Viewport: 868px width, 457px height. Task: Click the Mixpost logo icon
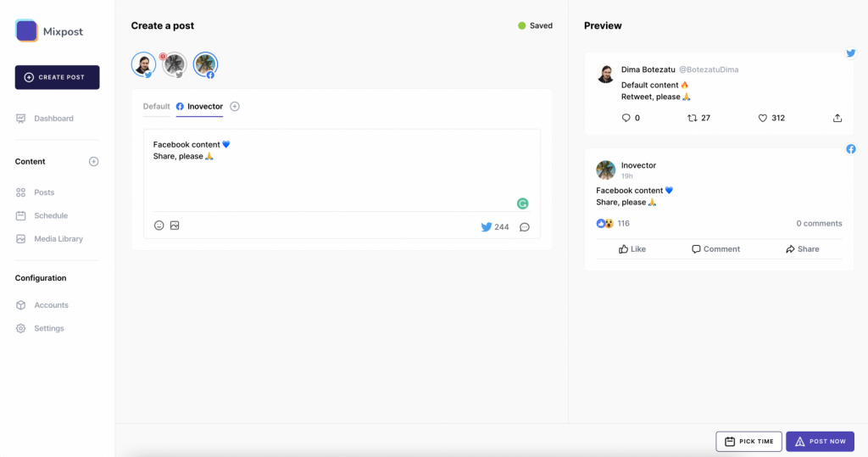pos(26,31)
